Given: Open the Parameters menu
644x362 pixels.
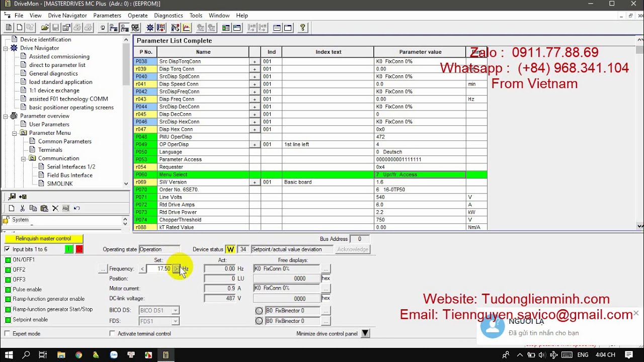Looking at the screenshot, I should [x=107, y=16].
